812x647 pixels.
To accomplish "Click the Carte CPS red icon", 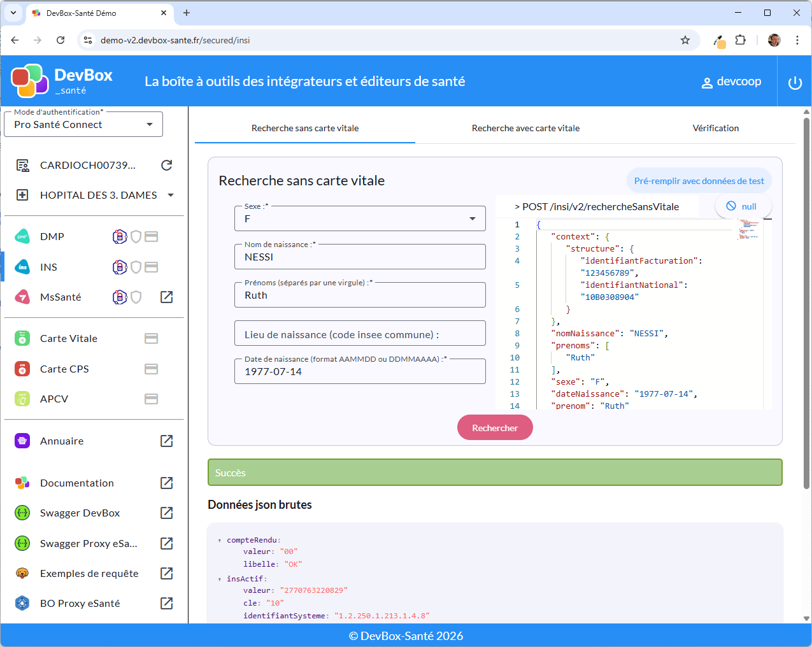I will (22, 369).
